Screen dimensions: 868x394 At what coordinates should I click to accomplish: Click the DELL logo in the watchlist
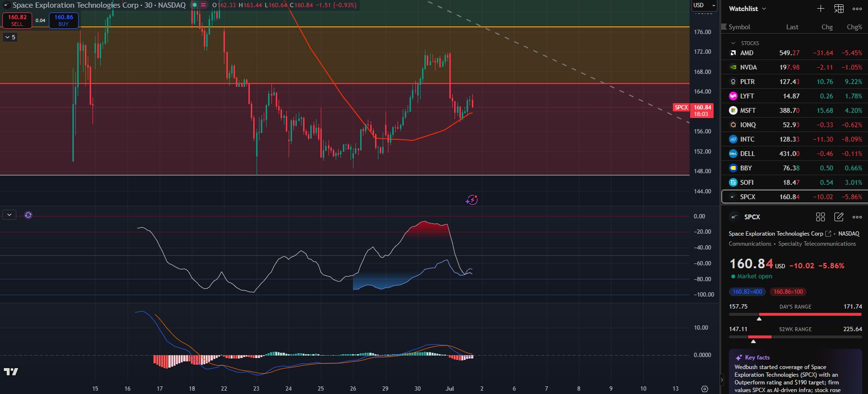[x=733, y=154]
